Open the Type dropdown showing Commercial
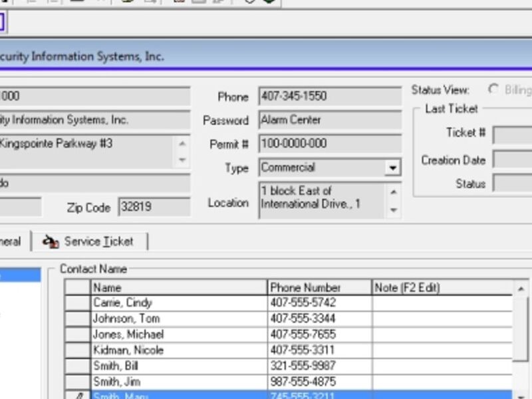Screen dimensions: 532x399 click(x=392, y=168)
